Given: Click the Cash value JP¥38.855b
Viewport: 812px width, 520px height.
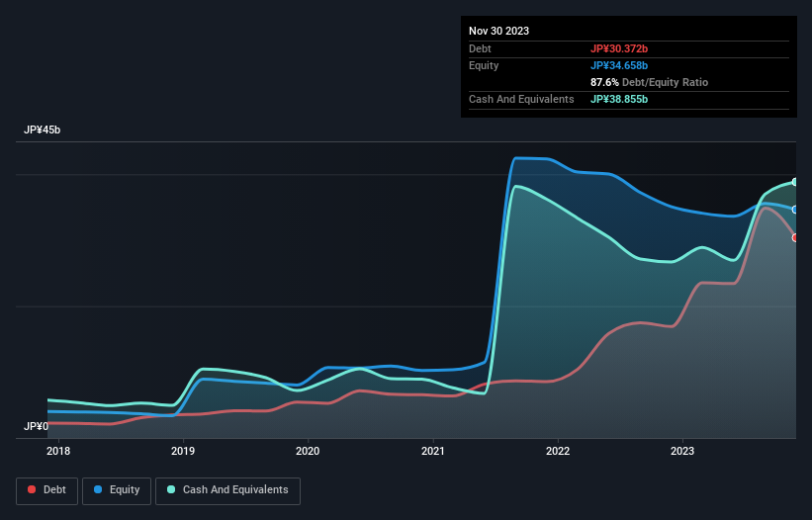Looking at the screenshot, I should [619, 99].
